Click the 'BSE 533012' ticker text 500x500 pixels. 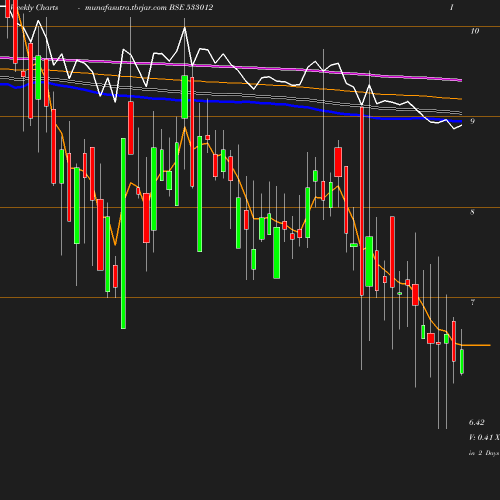pyautogui.click(x=191, y=7)
